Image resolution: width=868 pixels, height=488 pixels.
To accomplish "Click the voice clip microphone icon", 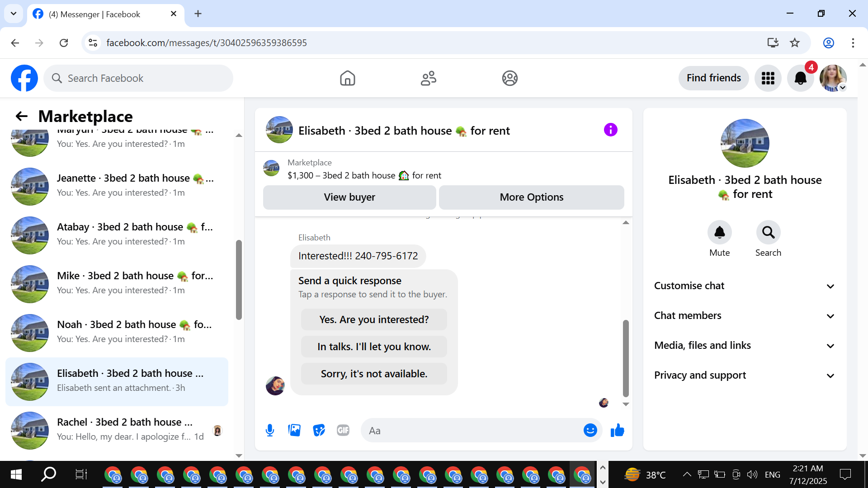I will 270,430.
